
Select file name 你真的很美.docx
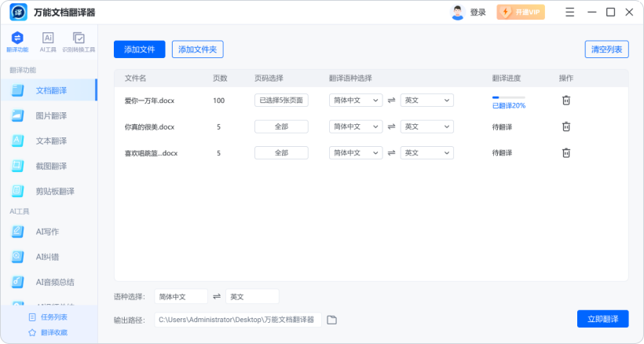pos(149,127)
